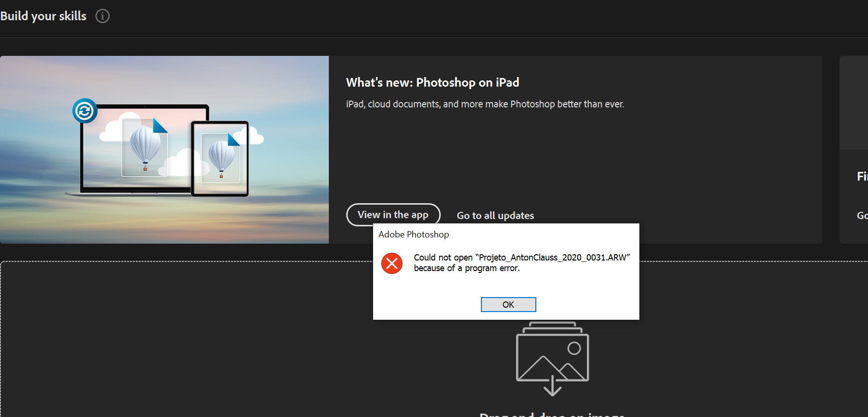Image resolution: width=868 pixels, height=417 pixels.
Task: Click the drag-and-drop image icon
Action: tap(553, 359)
